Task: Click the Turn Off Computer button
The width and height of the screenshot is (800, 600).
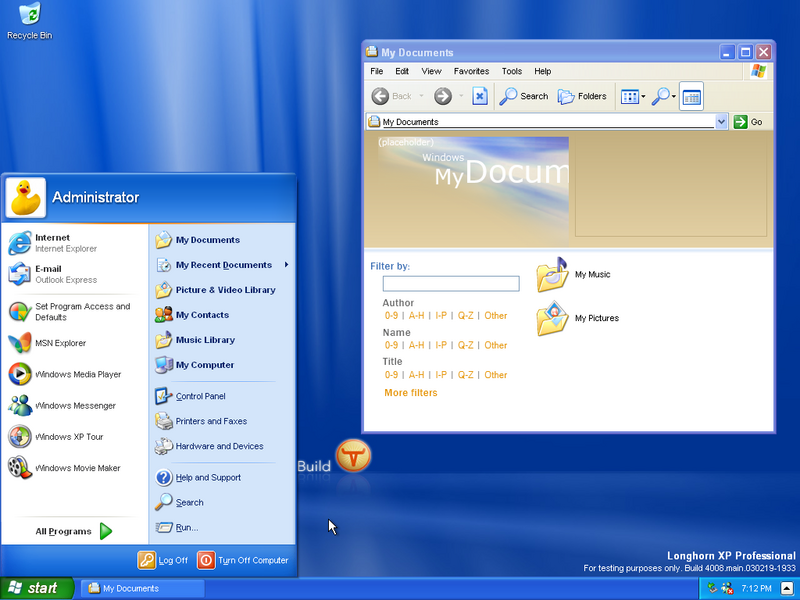Action: click(x=243, y=560)
